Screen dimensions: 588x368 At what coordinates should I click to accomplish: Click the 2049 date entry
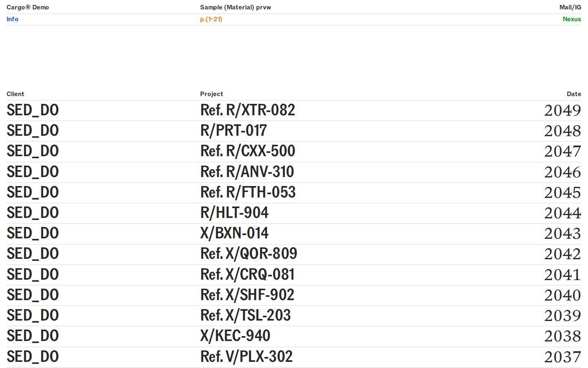[562, 110]
